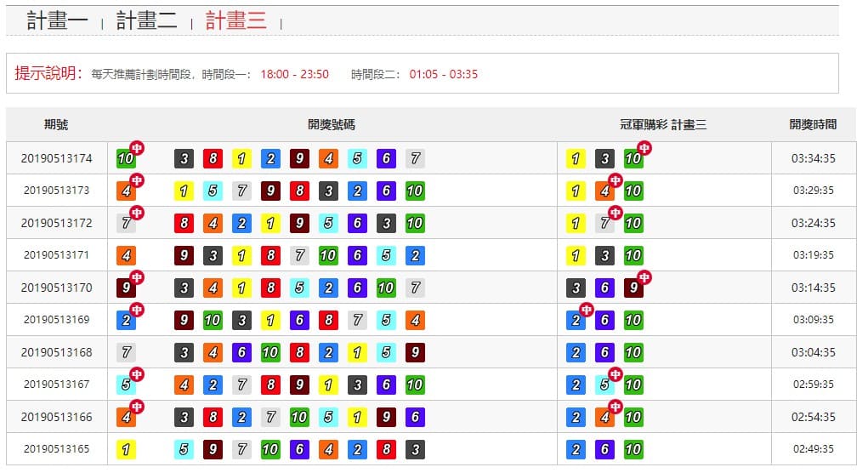The height and width of the screenshot is (473, 868).
Task: Select period number 20190513165
Action: click(x=56, y=449)
